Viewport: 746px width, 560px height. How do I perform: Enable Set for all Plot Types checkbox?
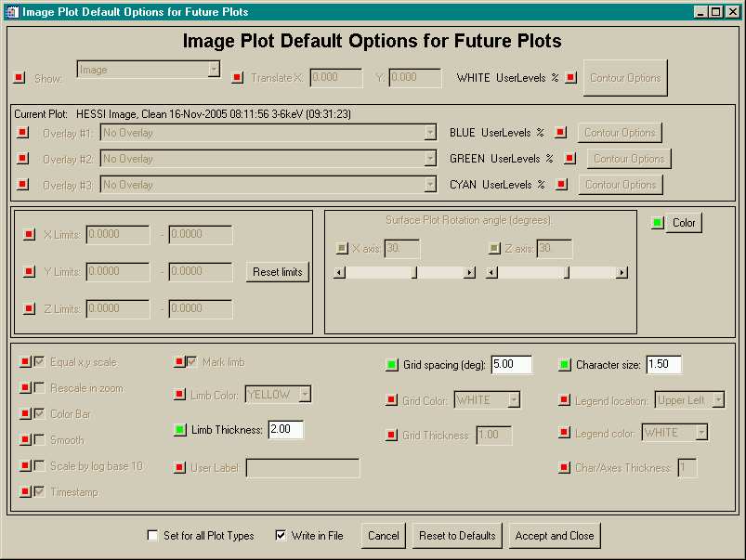[152, 536]
